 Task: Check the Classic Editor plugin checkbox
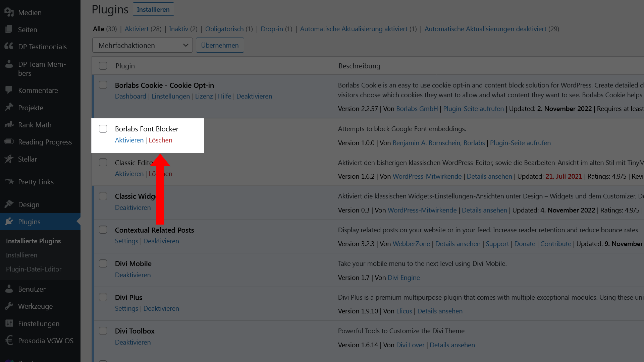(x=103, y=163)
